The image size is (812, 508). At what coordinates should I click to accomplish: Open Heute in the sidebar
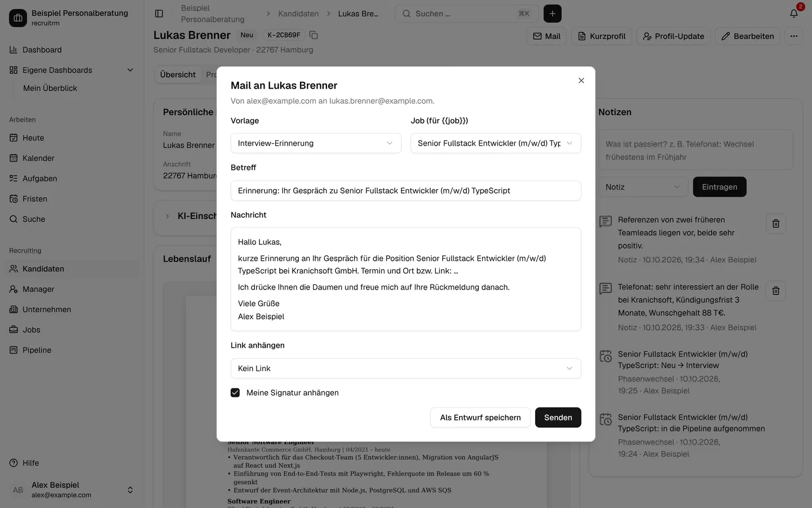72,138
